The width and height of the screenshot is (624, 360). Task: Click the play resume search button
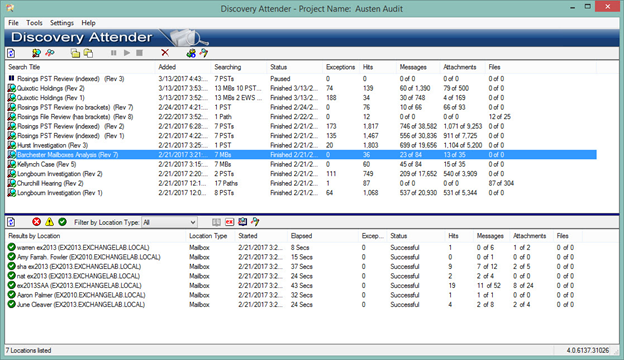127,53
